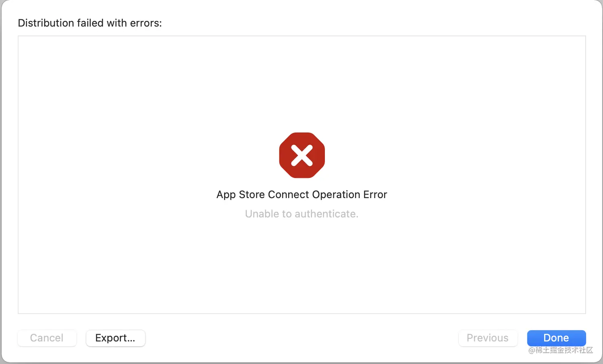Click the grayed-out Cancel button
This screenshot has height=364, width=603.
tap(47, 338)
